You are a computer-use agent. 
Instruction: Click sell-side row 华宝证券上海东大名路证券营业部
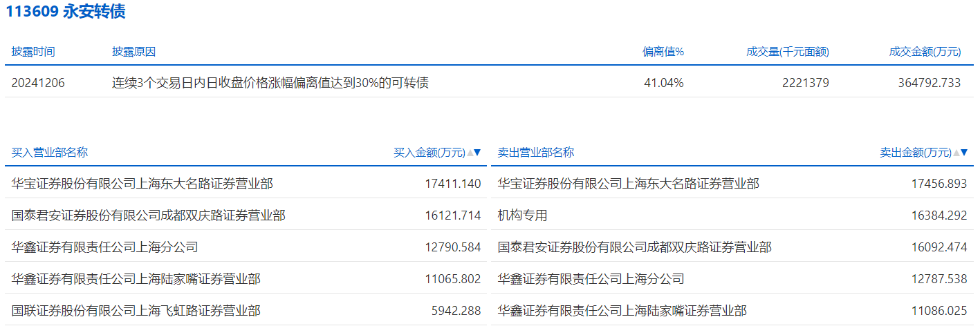[x=732, y=184]
